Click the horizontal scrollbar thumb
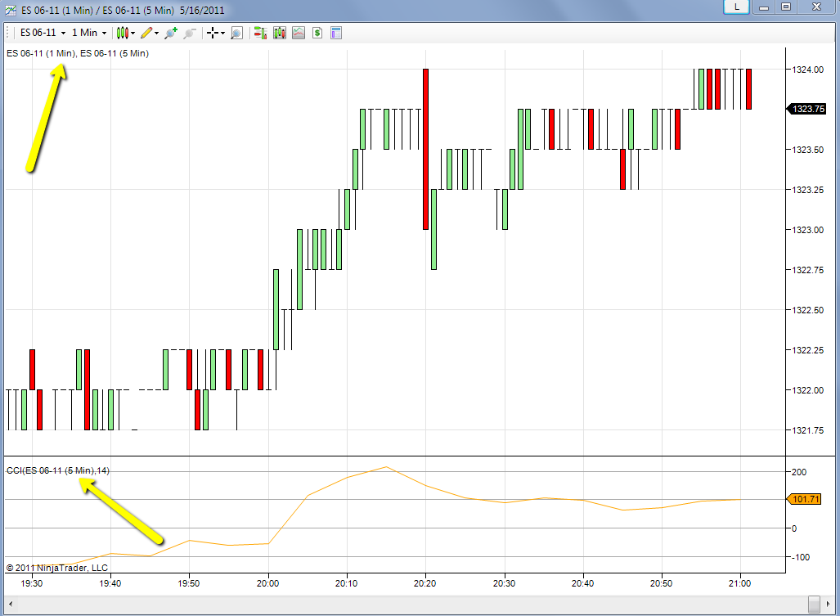This screenshot has width=840, height=616. click(x=814, y=604)
